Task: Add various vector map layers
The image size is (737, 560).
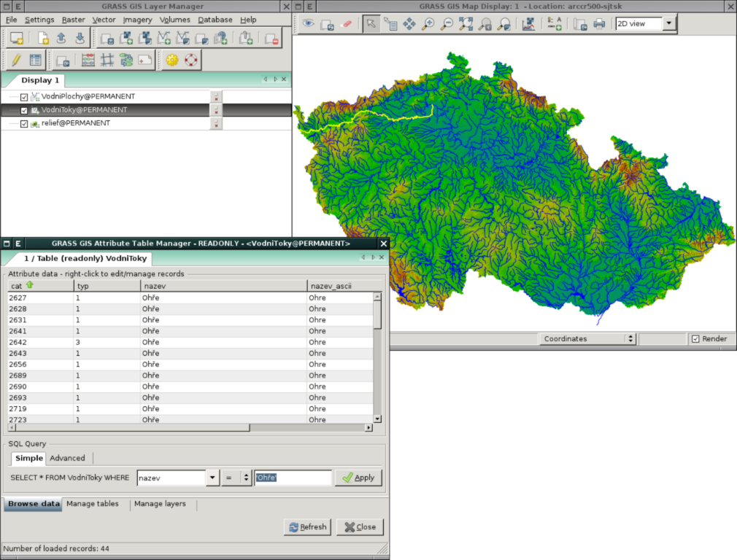Action: [x=182, y=39]
